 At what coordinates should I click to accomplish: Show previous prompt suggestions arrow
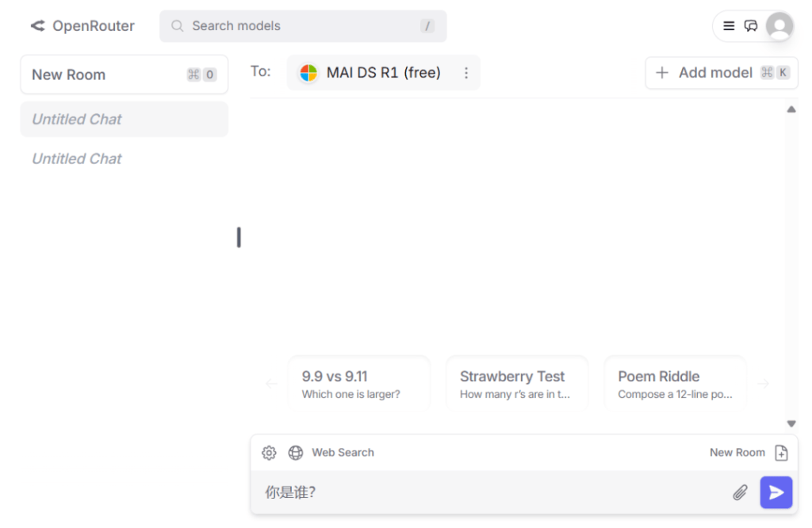click(x=271, y=384)
